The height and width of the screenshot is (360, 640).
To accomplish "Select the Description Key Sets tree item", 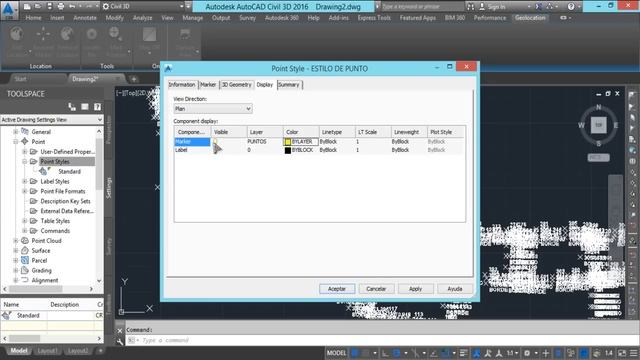I will coord(65,201).
